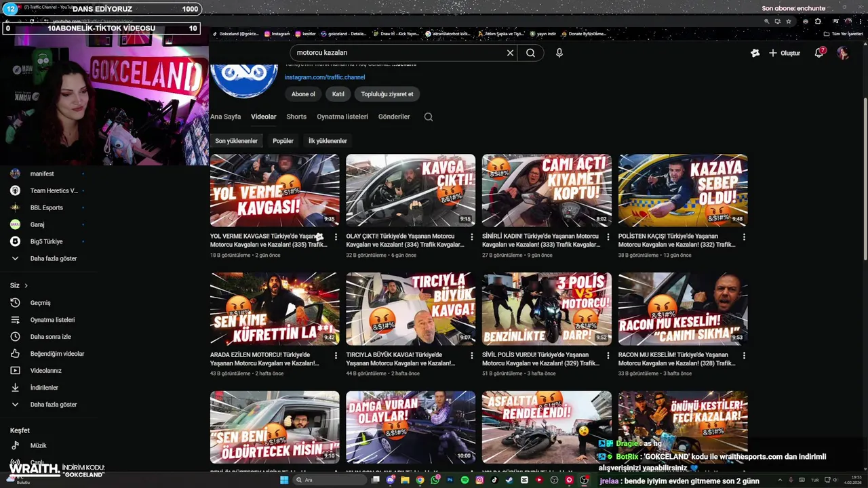This screenshot has width=868, height=488.
Task: Click Topluluğu ziyaret et button
Action: pos(387,94)
